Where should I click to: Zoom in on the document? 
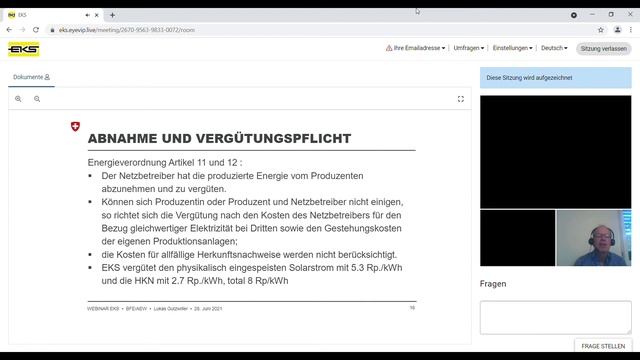click(18, 99)
